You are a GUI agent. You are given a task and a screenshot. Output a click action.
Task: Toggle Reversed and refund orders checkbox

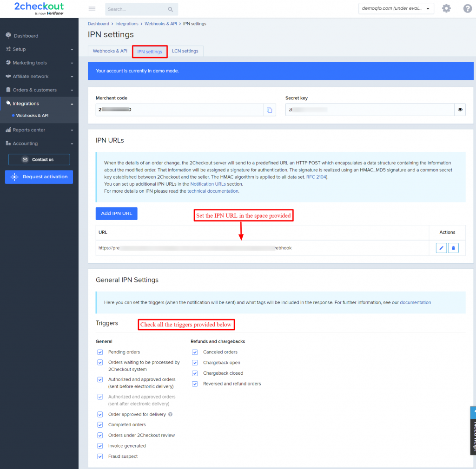click(195, 384)
